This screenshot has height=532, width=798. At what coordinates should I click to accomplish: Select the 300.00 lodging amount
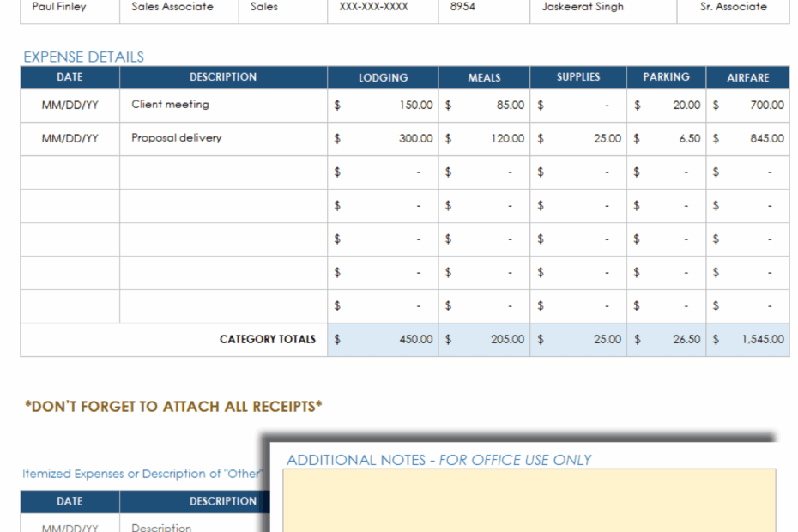[416, 138]
